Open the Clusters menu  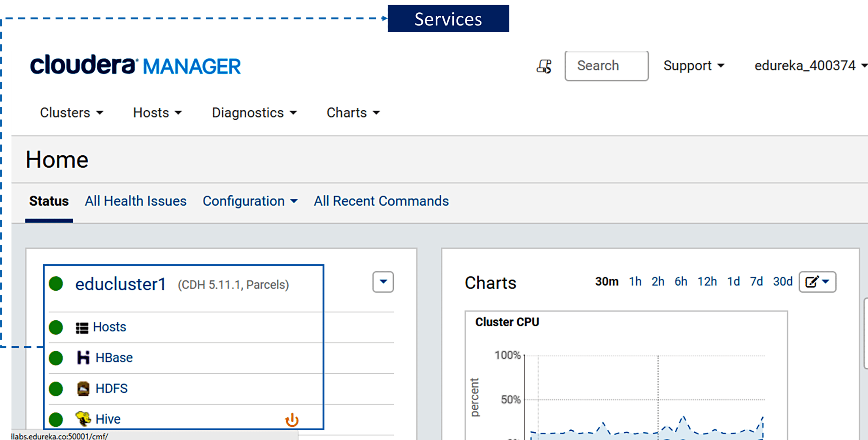pyautogui.click(x=72, y=113)
